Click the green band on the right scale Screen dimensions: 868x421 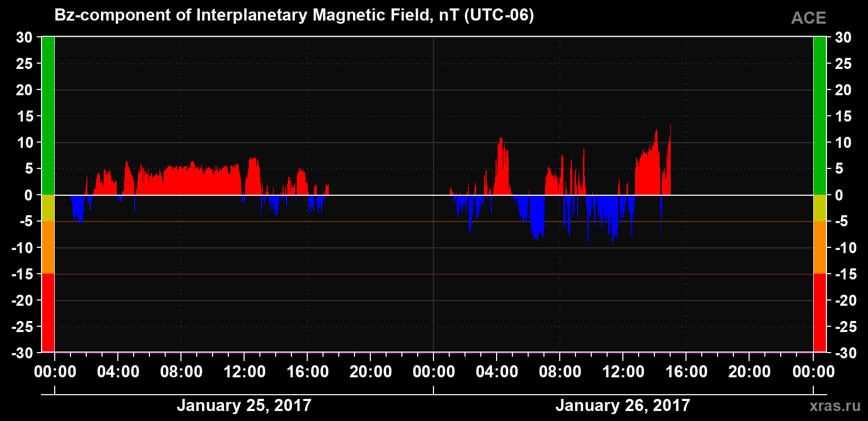click(x=820, y=116)
